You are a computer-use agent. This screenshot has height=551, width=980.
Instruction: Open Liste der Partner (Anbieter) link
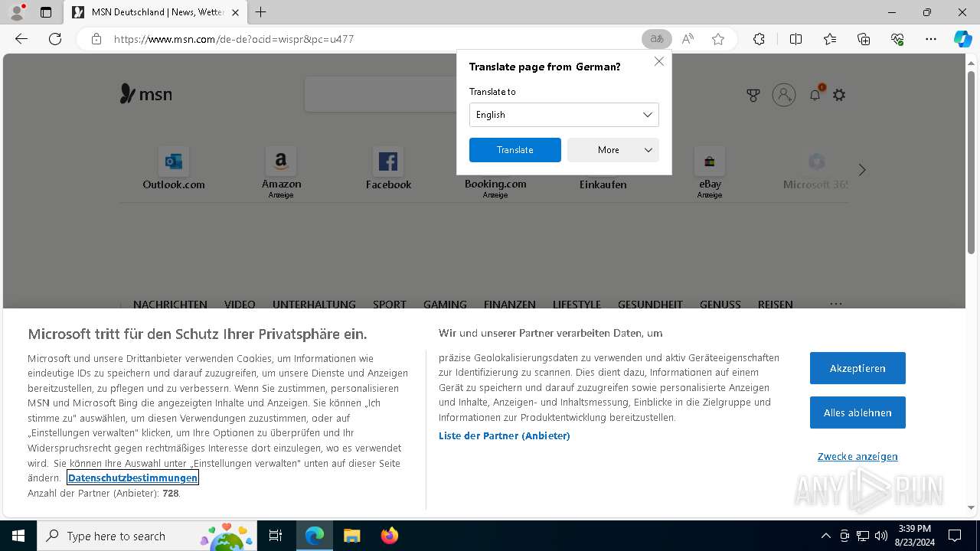[x=505, y=435]
